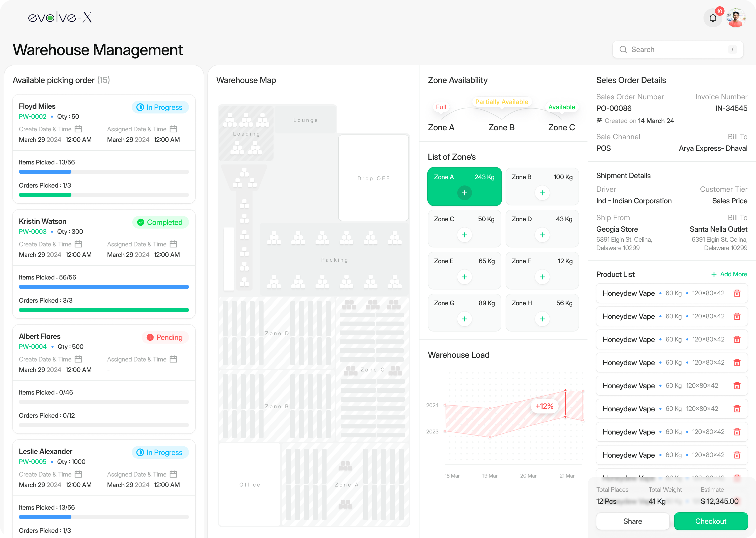Click the user profile avatar
Image resolution: width=756 pixels, height=538 pixels.
736,18
